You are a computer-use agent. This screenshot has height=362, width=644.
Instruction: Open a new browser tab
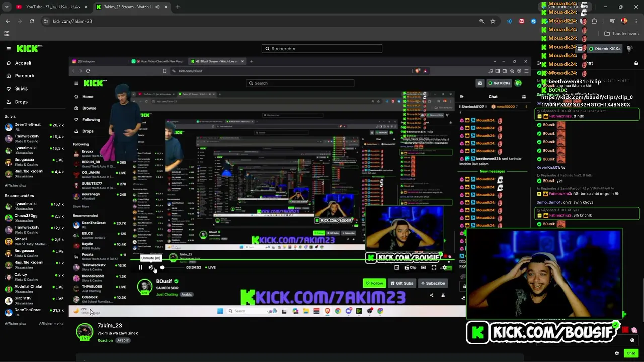178,7
